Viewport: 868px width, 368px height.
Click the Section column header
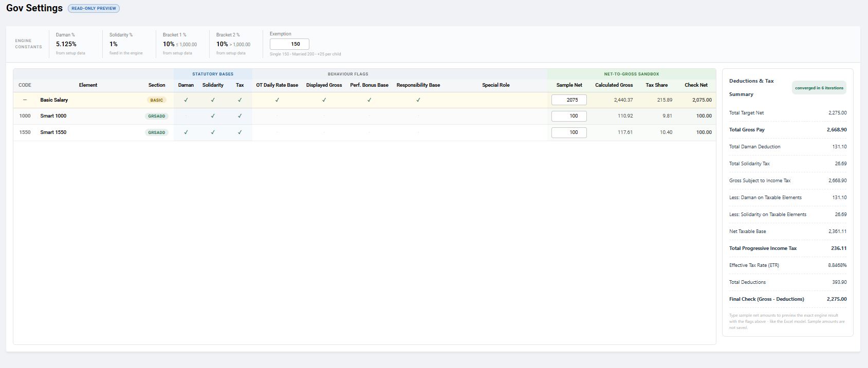[157, 85]
